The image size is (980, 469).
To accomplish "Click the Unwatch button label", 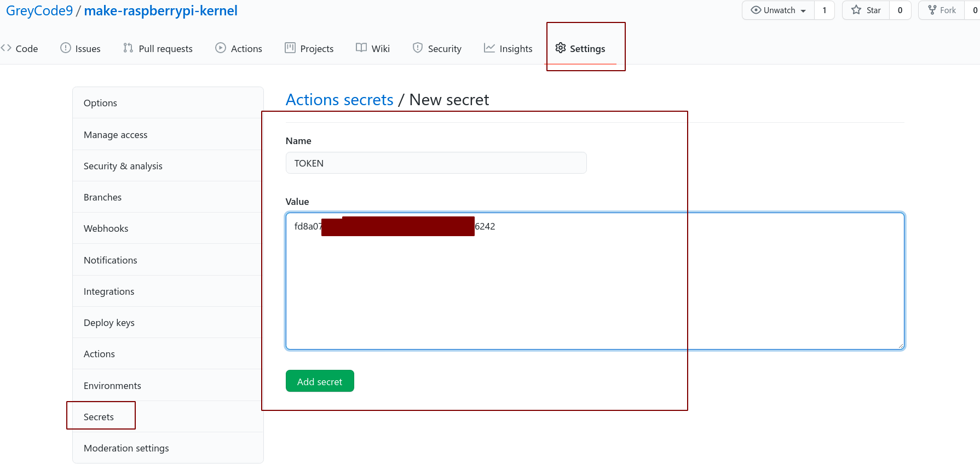I will point(779,10).
